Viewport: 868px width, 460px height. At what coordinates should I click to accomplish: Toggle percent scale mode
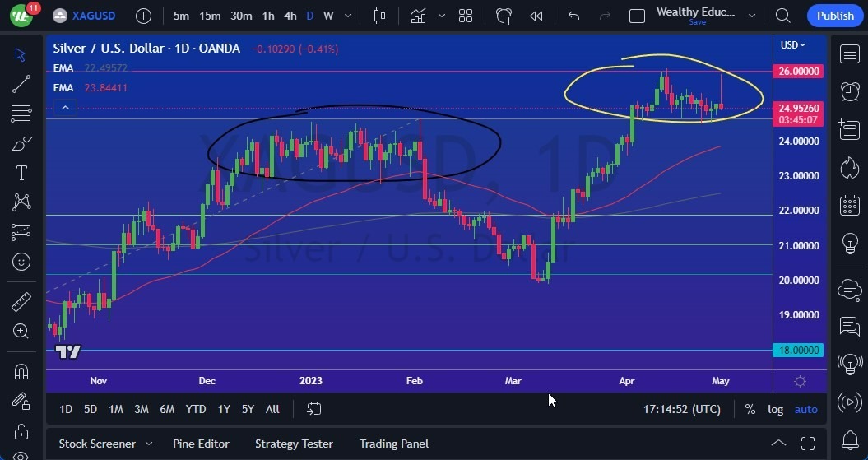point(750,409)
